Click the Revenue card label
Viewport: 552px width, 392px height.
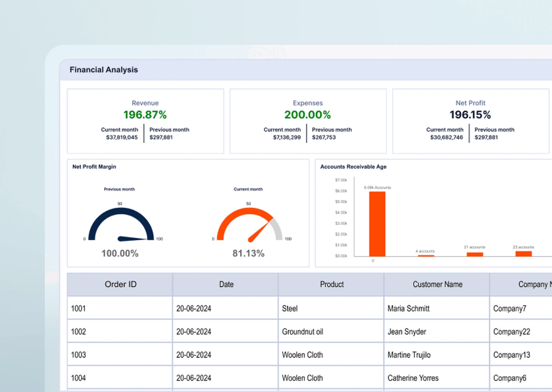click(145, 103)
